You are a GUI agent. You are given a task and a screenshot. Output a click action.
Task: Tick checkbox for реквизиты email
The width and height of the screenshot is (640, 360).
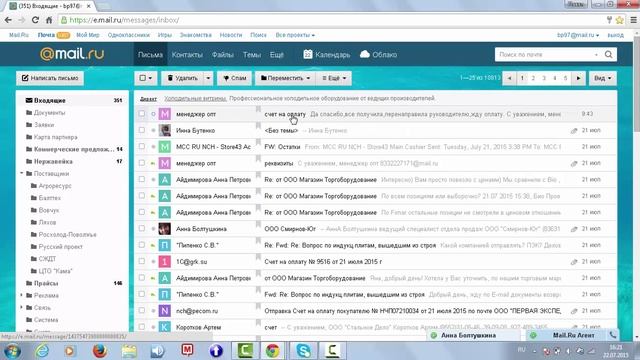click(x=142, y=163)
